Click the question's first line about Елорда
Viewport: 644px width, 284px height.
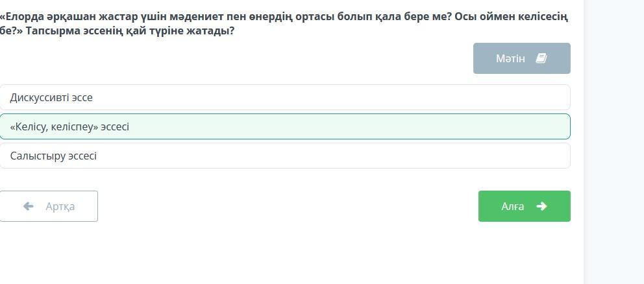pyautogui.click(x=284, y=17)
